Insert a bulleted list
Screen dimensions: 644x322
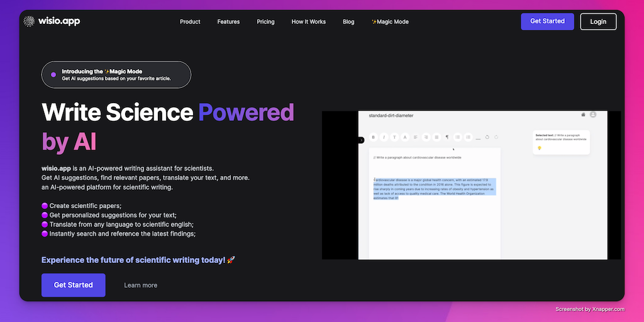click(458, 137)
